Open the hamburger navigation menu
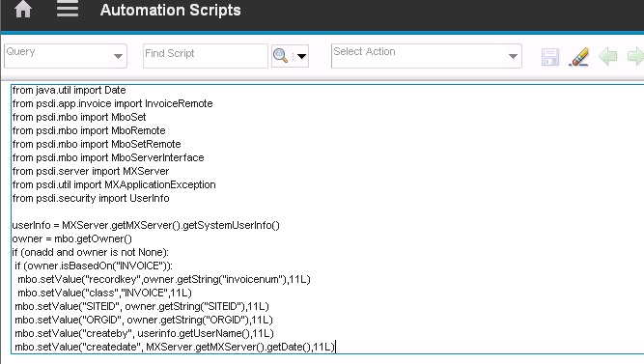The image size is (644, 364). [68, 9]
